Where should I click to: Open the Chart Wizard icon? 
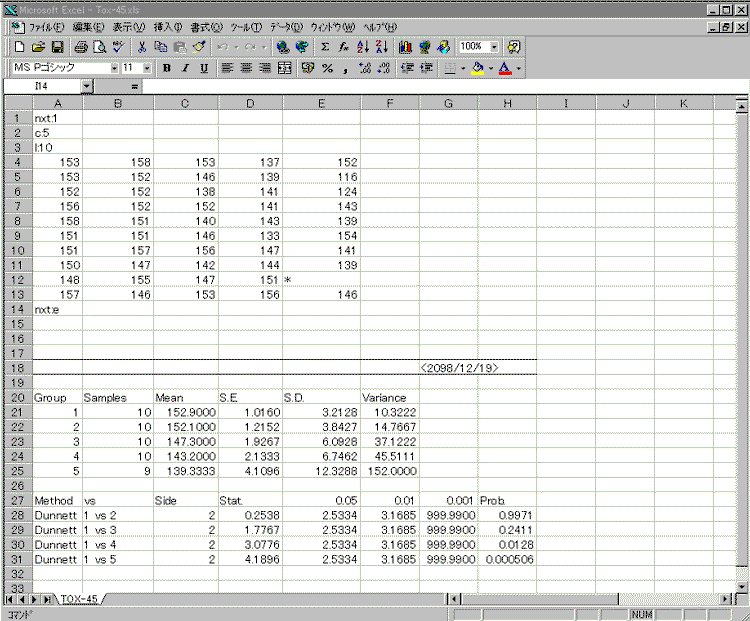coord(405,47)
